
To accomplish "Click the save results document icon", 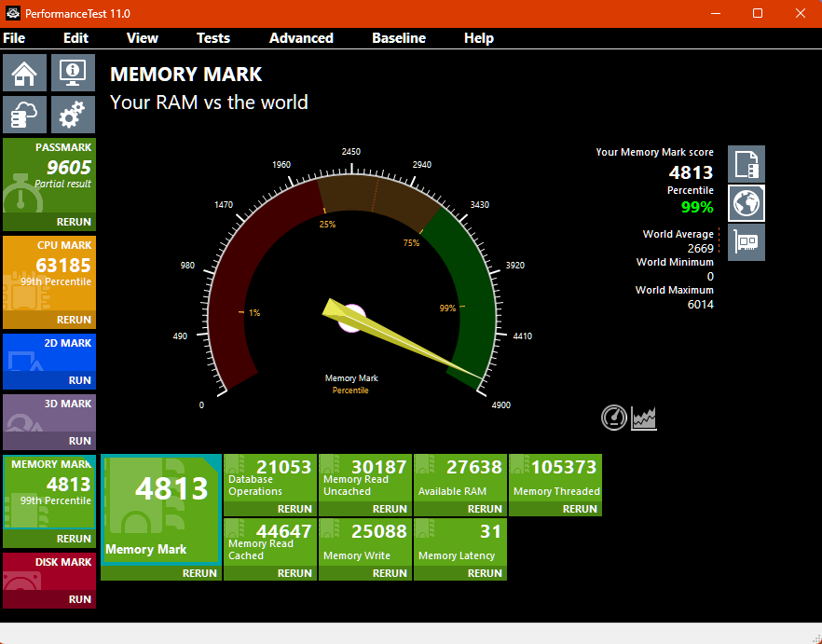I will 746,164.
